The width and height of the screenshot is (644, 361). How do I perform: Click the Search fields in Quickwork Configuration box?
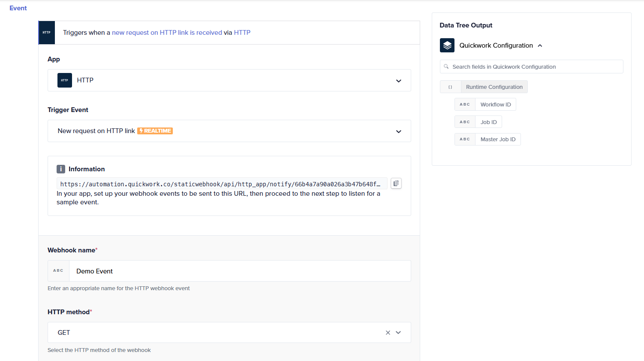532,67
